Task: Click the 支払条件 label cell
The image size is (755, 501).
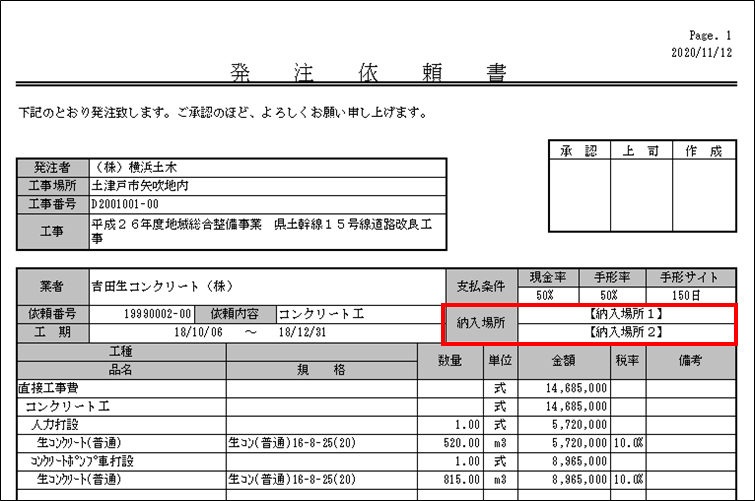Action: (x=479, y=285)
